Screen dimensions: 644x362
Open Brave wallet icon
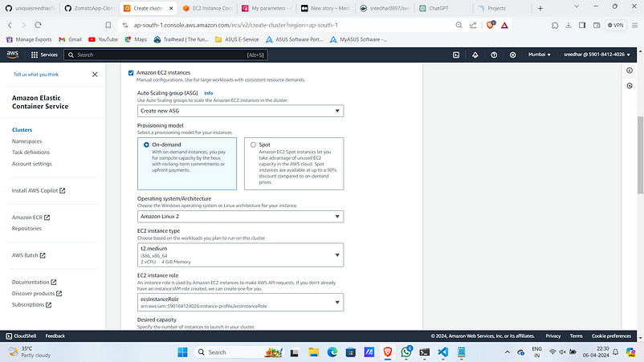(597, 25)
